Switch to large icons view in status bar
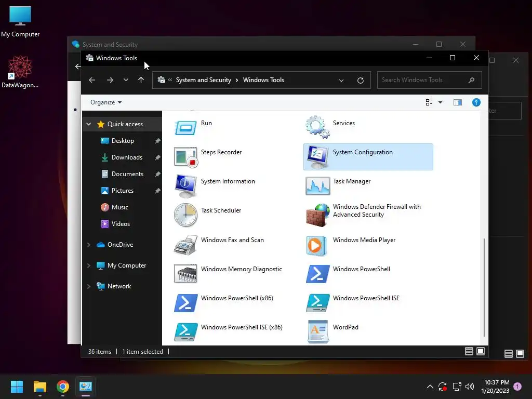Screen dimensions: 532x399 pos(481,351)
